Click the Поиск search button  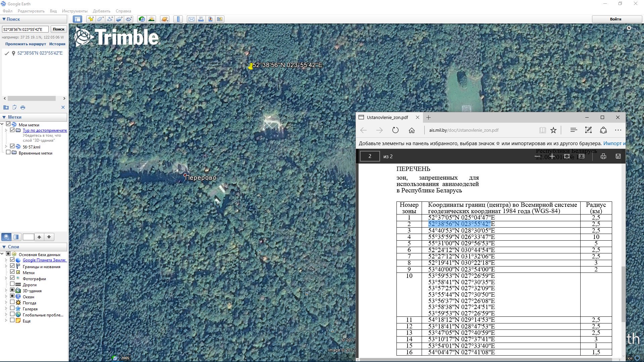click(x=59, y=29)
